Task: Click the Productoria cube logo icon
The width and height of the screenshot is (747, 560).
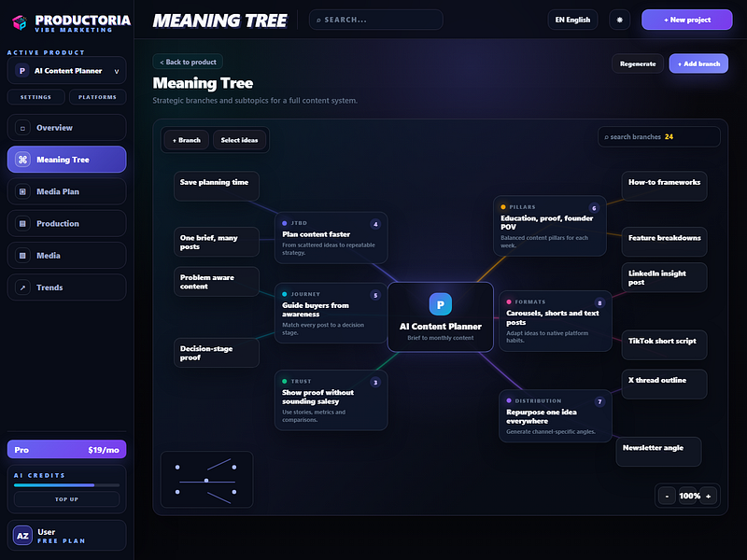Action: click(x=20, y=21)
